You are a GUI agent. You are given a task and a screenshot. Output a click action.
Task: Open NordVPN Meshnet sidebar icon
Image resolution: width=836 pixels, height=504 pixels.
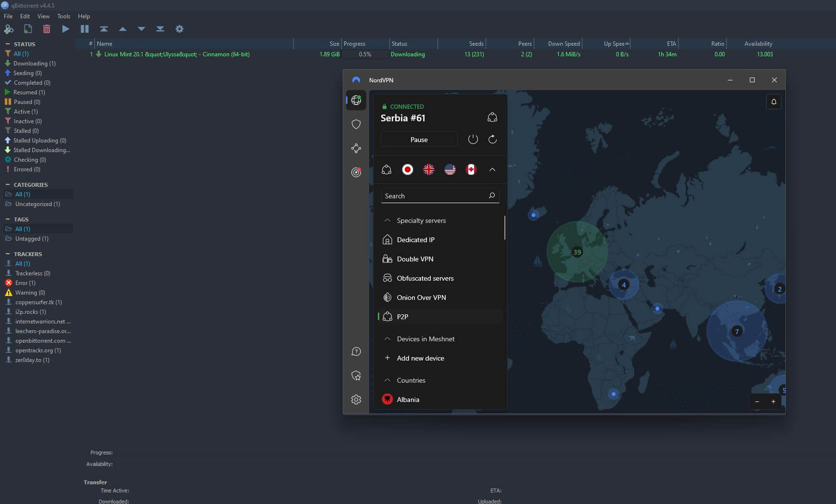(356, 148)
